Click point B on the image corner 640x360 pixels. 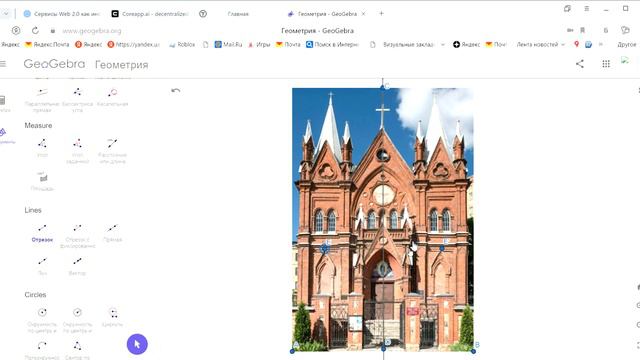[x=473, y=351]
